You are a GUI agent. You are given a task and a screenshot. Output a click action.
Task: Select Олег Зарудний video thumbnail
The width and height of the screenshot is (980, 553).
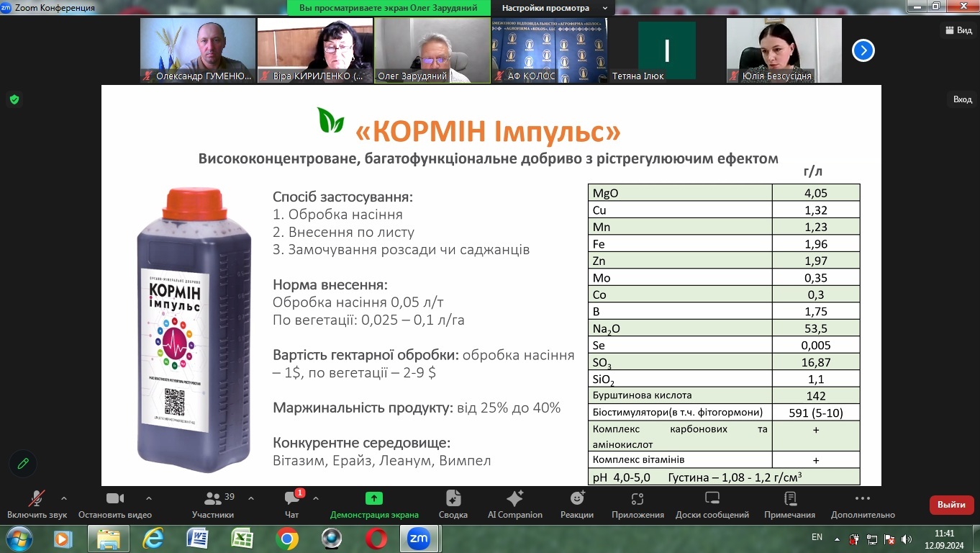coord(432,50)
